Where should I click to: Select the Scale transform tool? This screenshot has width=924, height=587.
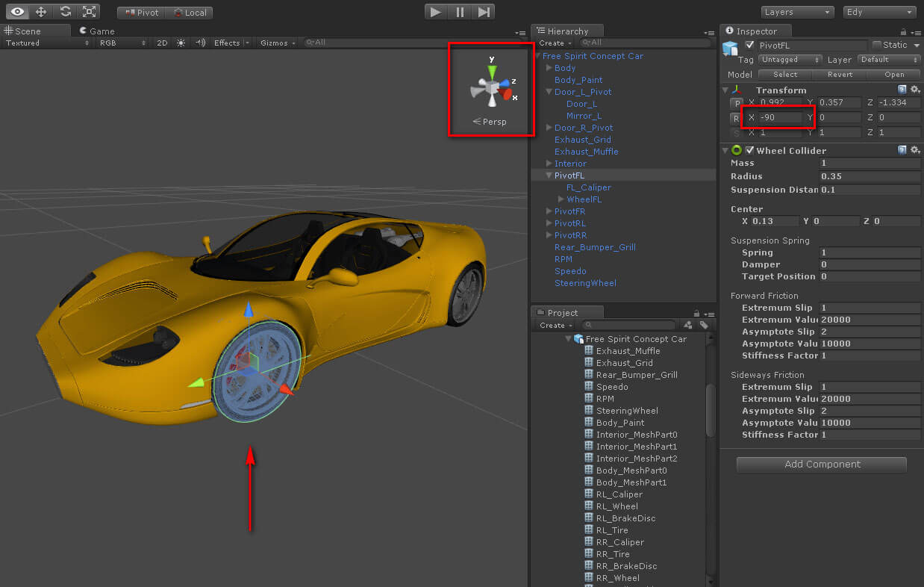[90, 12]
